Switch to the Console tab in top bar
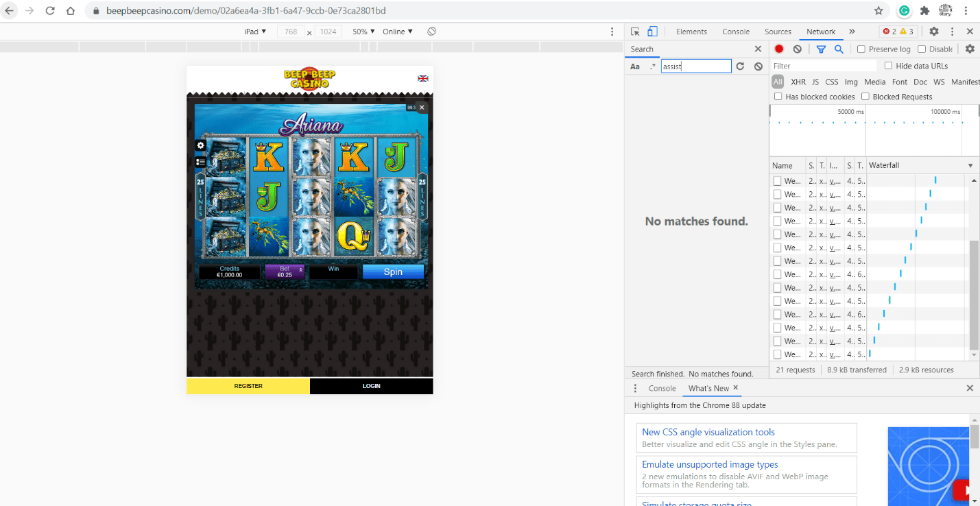This screenshot has width=980, height=506. [736, 32]
